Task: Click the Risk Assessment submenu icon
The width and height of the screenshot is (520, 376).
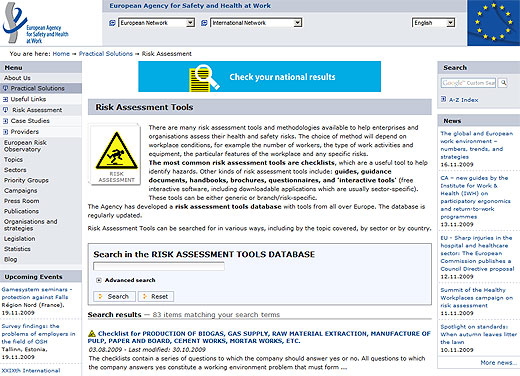Action: [5, 110]
